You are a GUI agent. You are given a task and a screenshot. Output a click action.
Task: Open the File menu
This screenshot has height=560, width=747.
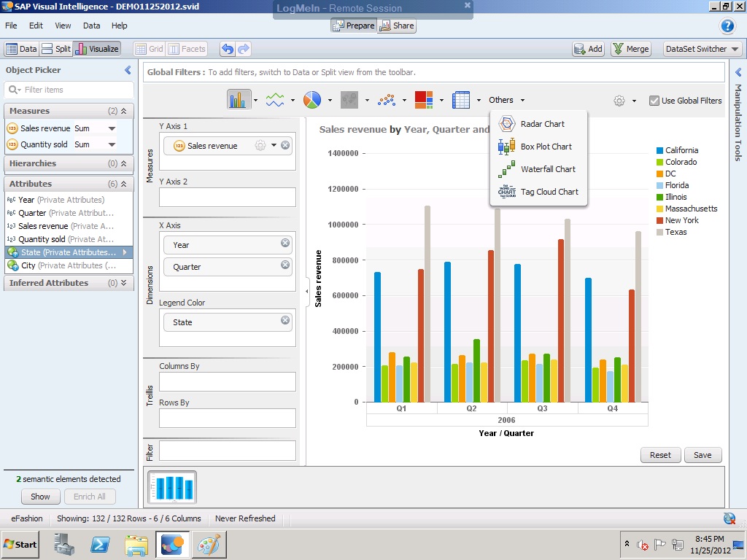click(x=11, y=26)
